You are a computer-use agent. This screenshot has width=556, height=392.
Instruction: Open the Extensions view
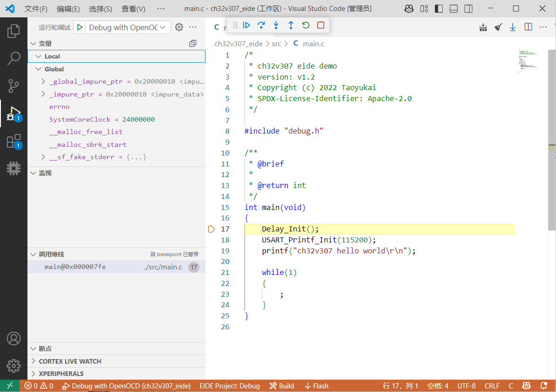click(14, 141)
